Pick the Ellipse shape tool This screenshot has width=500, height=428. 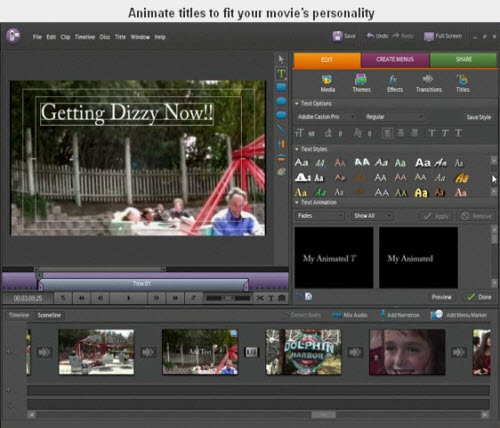[x=281, y=101]
